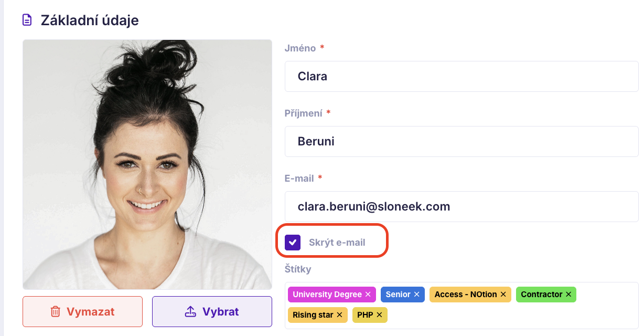644x336 pixels.
Task: Click the upload icon on Vybrat button
Action: (191, 312)
